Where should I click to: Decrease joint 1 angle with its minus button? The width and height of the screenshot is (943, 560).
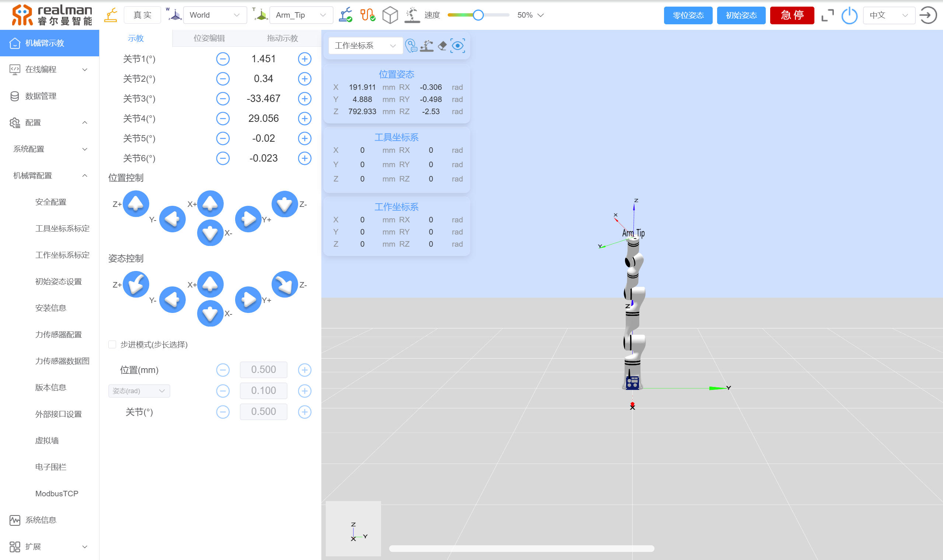tap(223, 59)
